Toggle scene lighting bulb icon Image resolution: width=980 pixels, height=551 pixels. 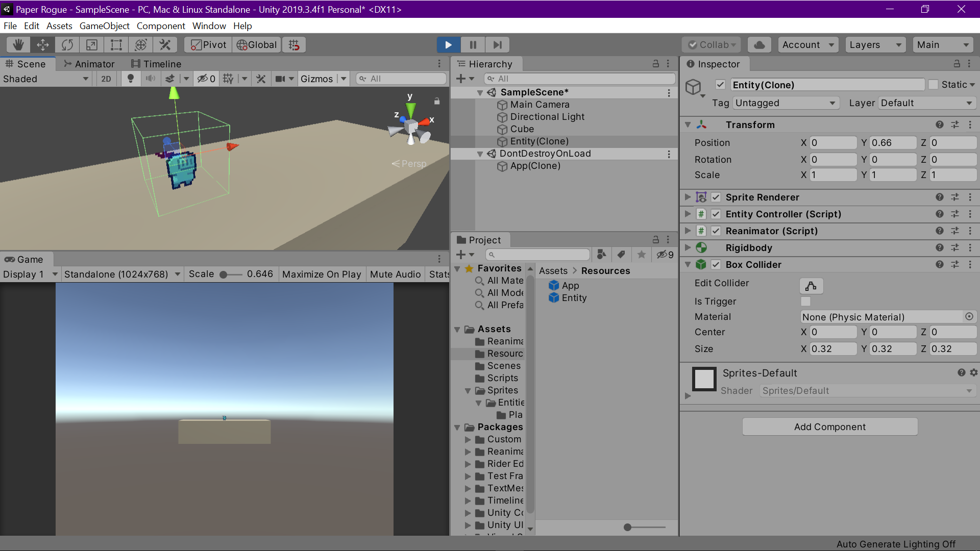point(131,79)
